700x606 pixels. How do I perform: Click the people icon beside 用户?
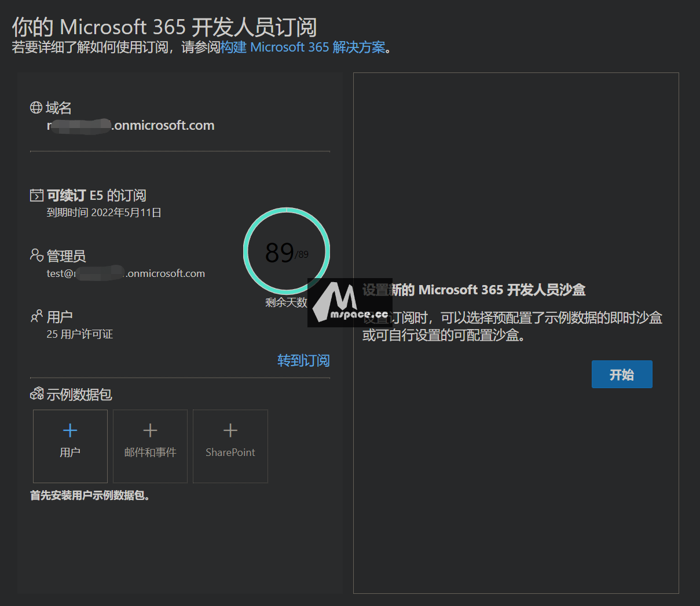36,316
